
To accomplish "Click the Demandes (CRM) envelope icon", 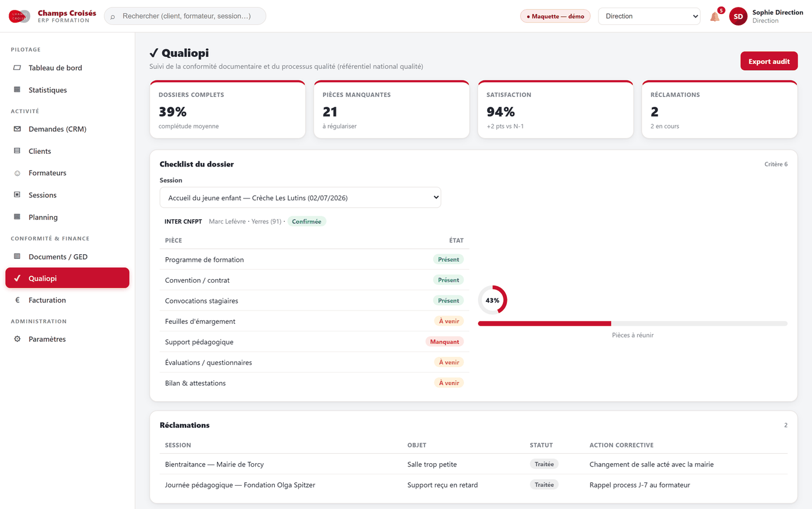I will [17, 129].
